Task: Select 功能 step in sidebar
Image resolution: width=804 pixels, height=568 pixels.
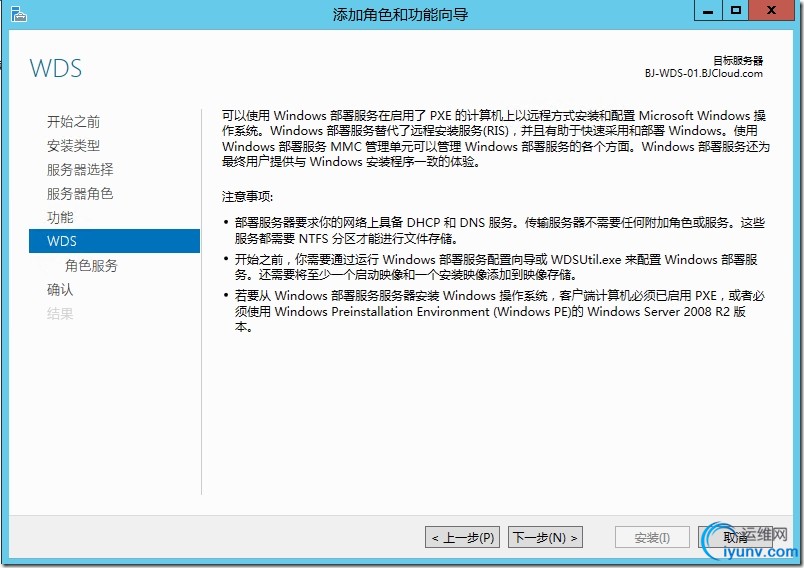Action: point(60,217)
